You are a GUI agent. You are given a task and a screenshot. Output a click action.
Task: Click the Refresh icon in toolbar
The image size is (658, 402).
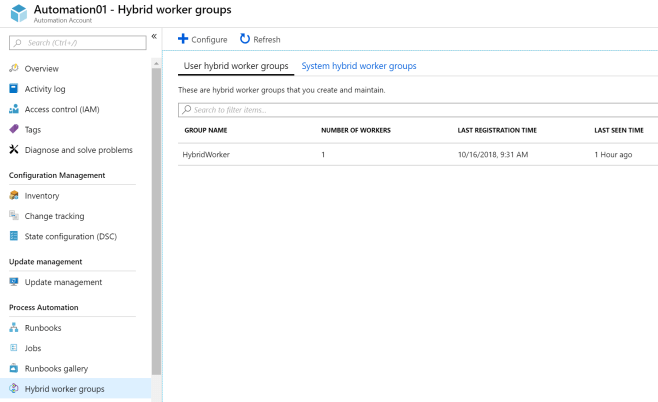pyautogui.click(x=245, y=39)
